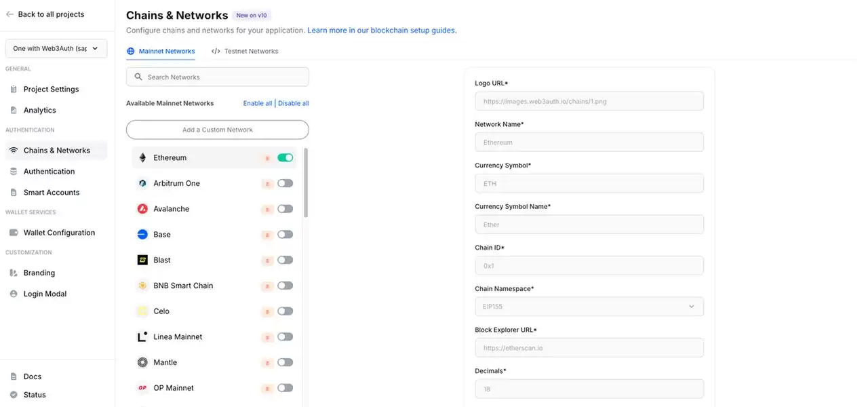Image resolution: width=868 pixels, height=407 pixels.
Task: Open the Chain Namespace dropdown
Action: (589, 306)
